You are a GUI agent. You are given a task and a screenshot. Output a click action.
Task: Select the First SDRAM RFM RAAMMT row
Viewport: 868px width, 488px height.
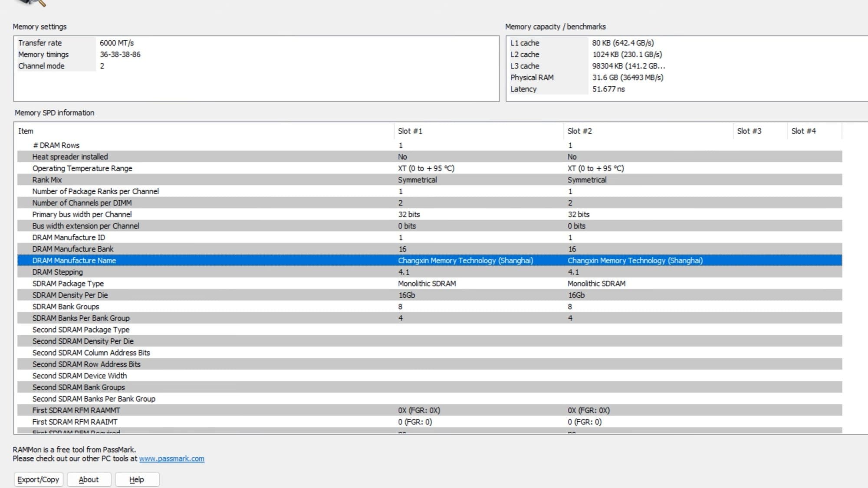(76, 410)
